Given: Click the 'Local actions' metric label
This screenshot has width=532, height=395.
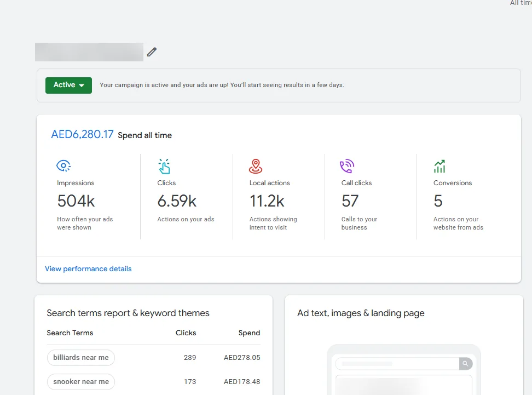Looking at the screenshot, I should [x=270, y=183].
